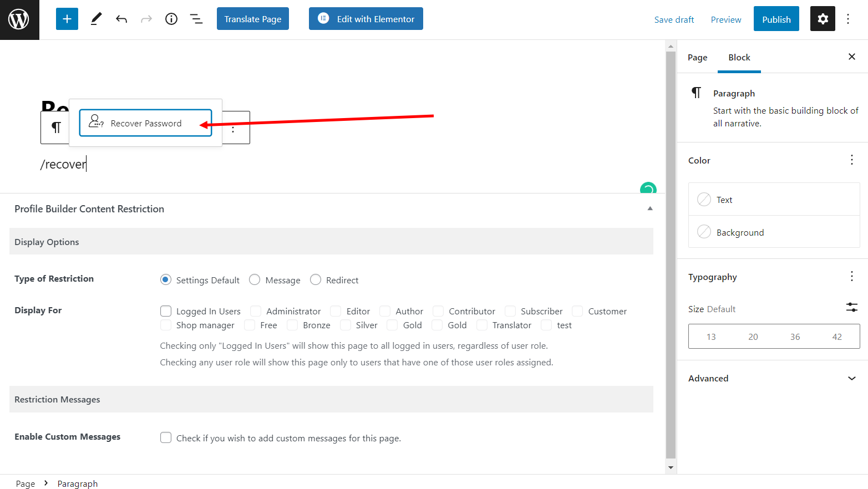Click the Recover Password block user icon

[96, 121]
